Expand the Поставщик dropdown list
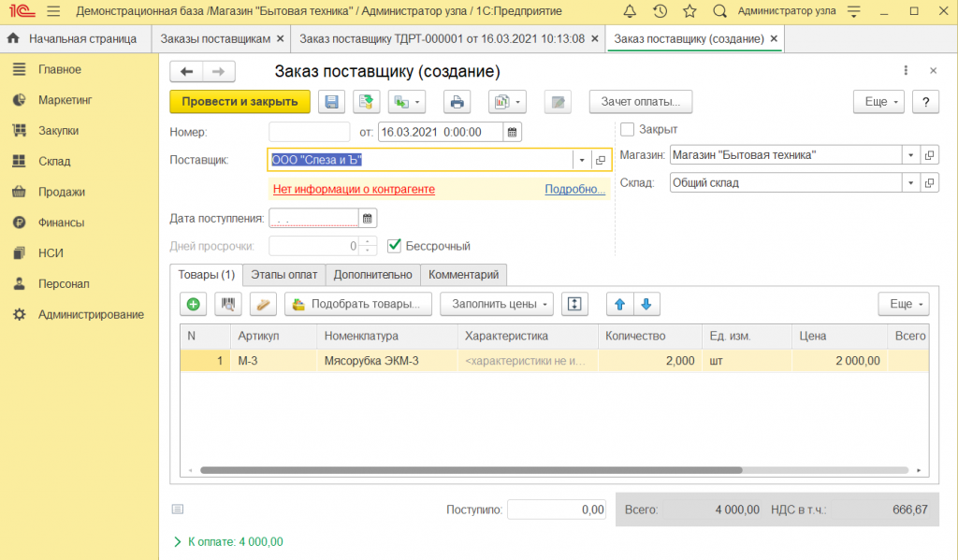The image size is (958, 560). [580, 160]
